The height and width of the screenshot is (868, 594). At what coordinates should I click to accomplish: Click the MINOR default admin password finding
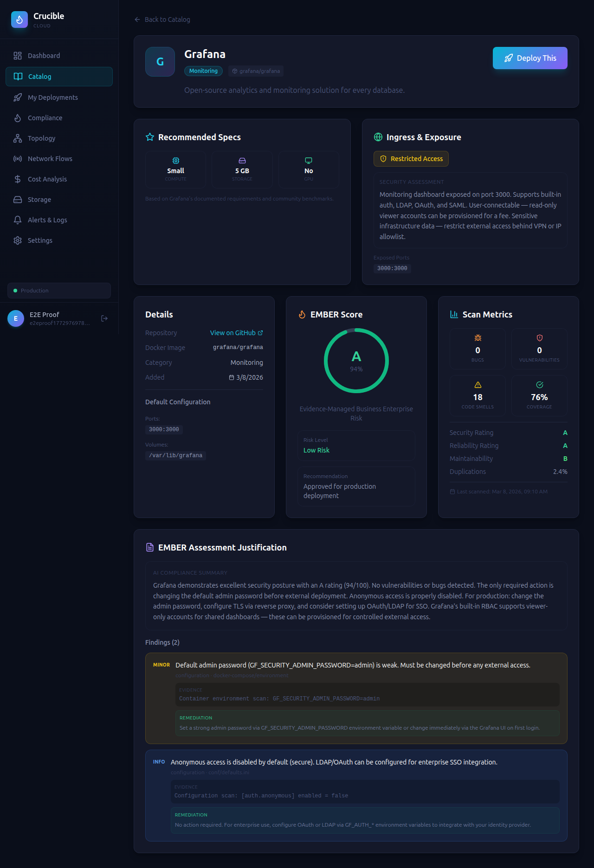pos(356,698)
